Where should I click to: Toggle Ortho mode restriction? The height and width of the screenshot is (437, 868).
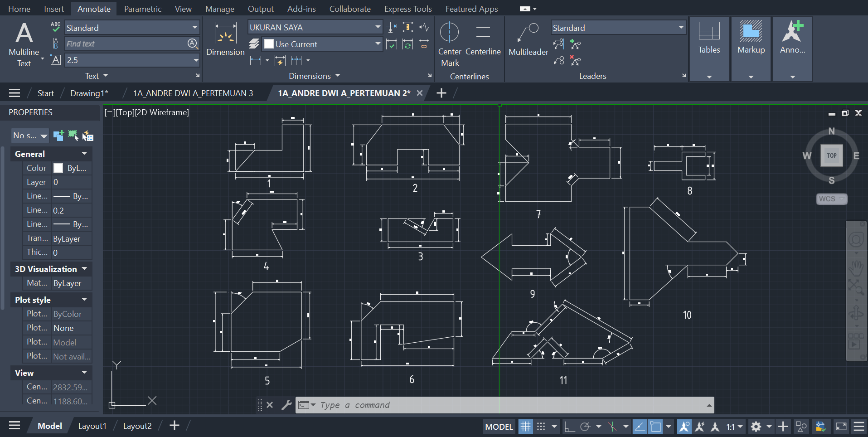pyautogui.click(x=569, y=426)
